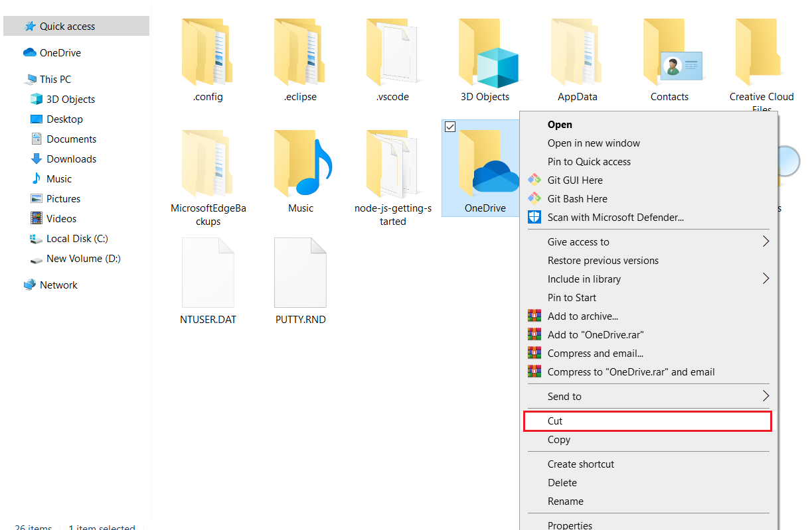Open the 3D Objects sidebar icon

click(x=37, y=99)
